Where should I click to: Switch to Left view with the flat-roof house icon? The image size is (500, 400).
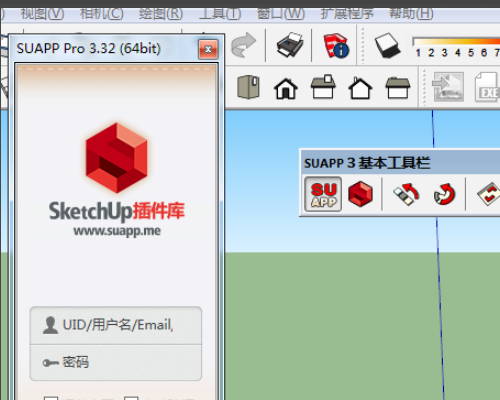click(x=398, y=87)
